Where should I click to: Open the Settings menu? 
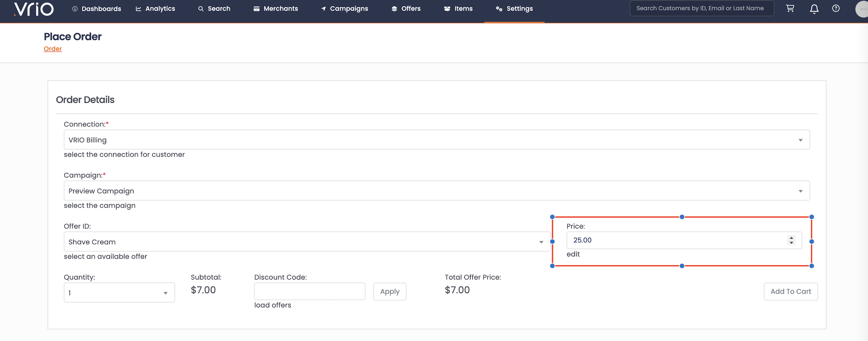pos(514,9)
